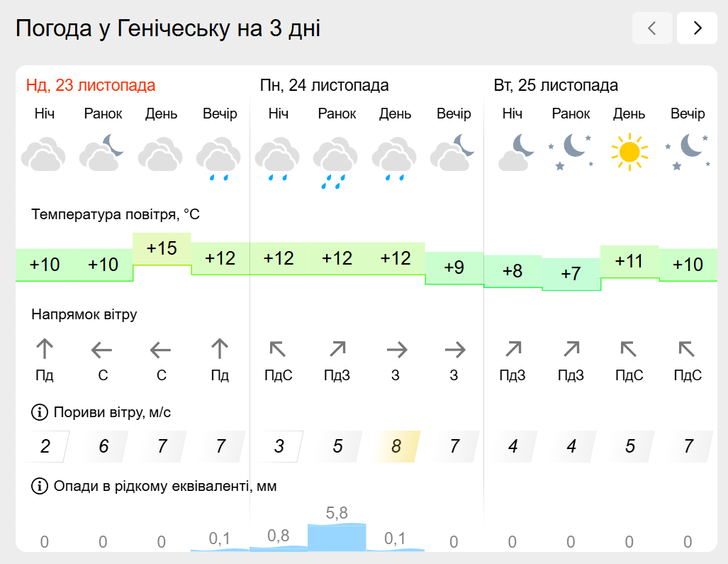Click the 5,8 mm precipitation bar
This screenshot has height=564, width=728.
(337, 536)
